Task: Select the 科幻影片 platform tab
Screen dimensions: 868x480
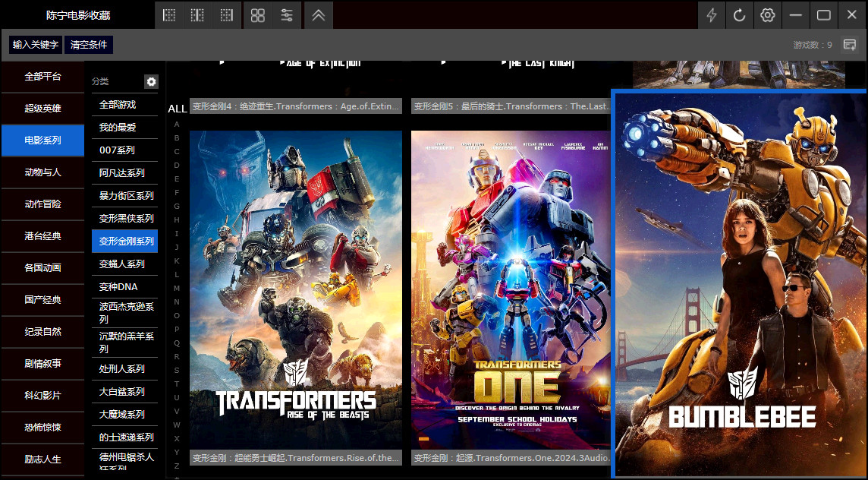Action: click(x=42, y=396)
